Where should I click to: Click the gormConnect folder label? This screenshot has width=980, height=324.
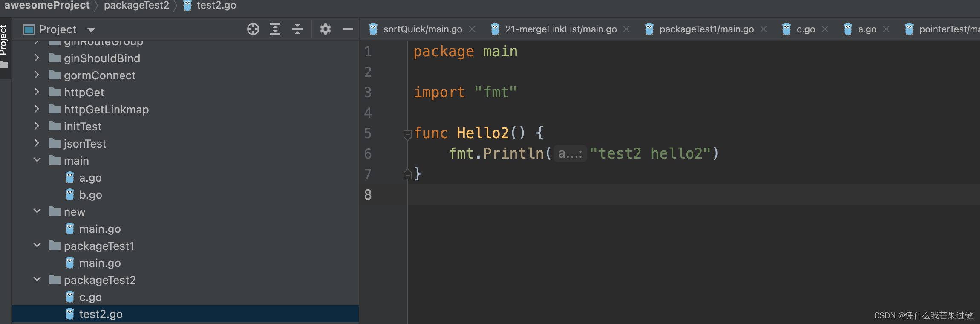coord(100,75)
